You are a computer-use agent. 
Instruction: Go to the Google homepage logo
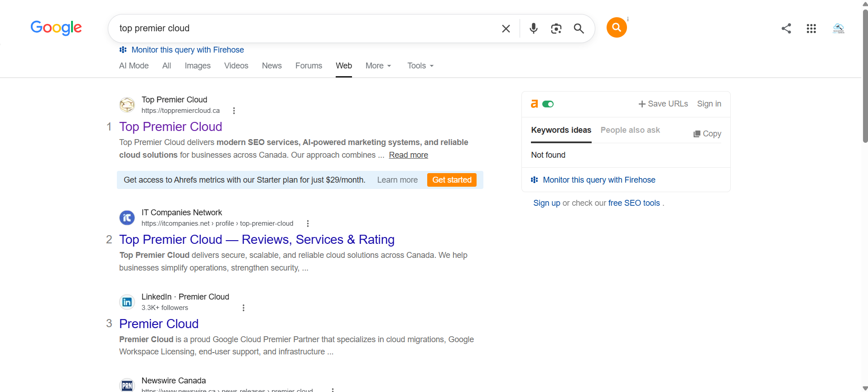click(x=56, y=28)
